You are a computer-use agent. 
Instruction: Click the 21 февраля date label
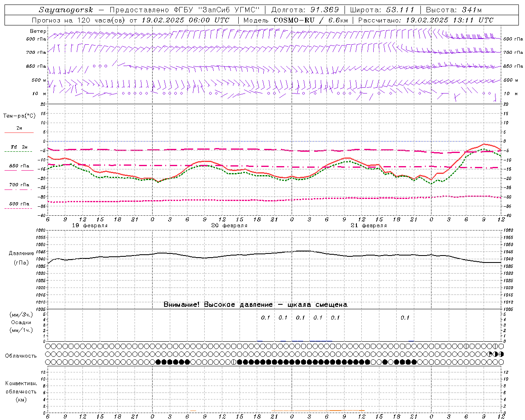pos(369,226)
